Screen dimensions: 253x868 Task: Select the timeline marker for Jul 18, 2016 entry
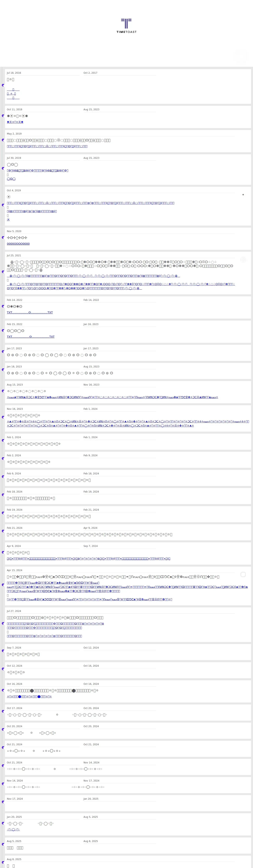[x=3, y=85]
